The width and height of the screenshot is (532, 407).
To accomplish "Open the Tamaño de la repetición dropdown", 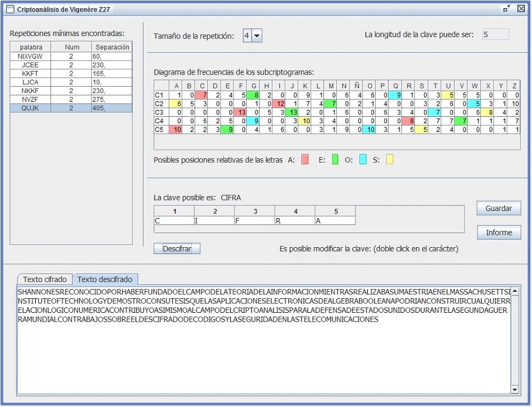I will coord(257,36).
